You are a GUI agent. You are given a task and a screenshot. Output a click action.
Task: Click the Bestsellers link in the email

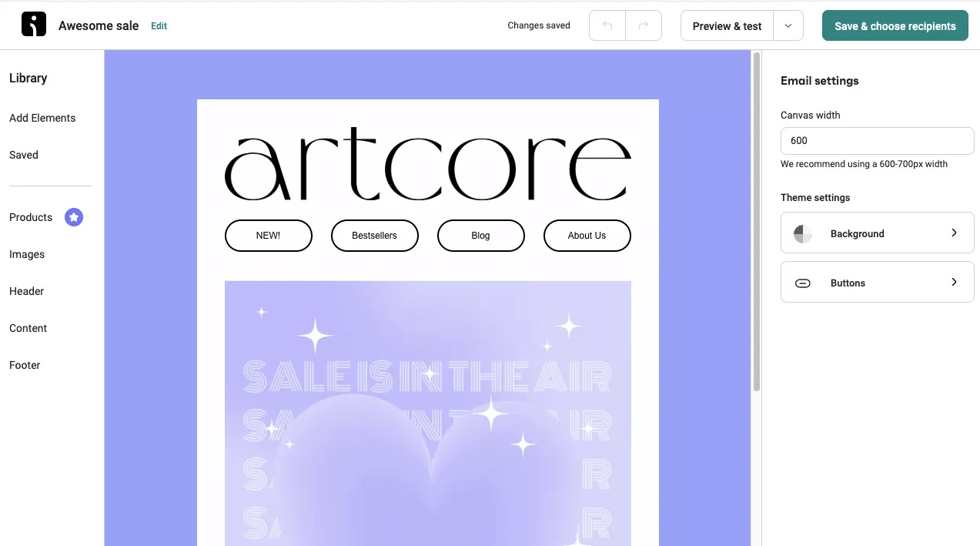pos(375,236)
